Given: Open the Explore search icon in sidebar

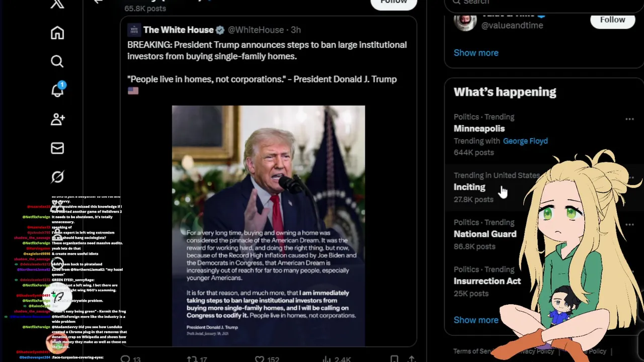Looking at the screenshot, I should click(x=57, y=61).
